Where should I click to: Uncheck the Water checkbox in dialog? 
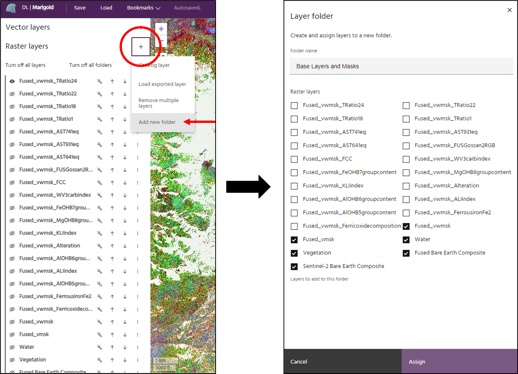coord(406,240)
